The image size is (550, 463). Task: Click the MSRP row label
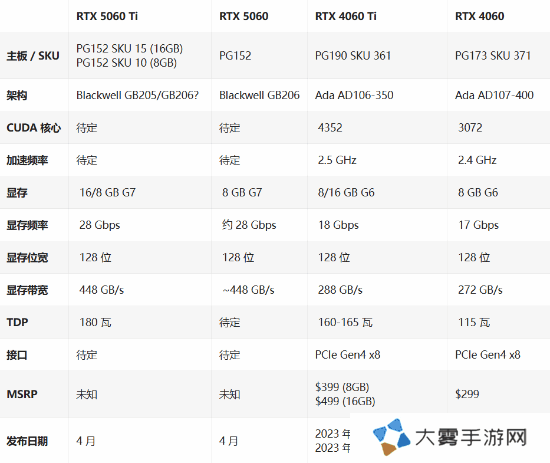click(x=22, y=394)
